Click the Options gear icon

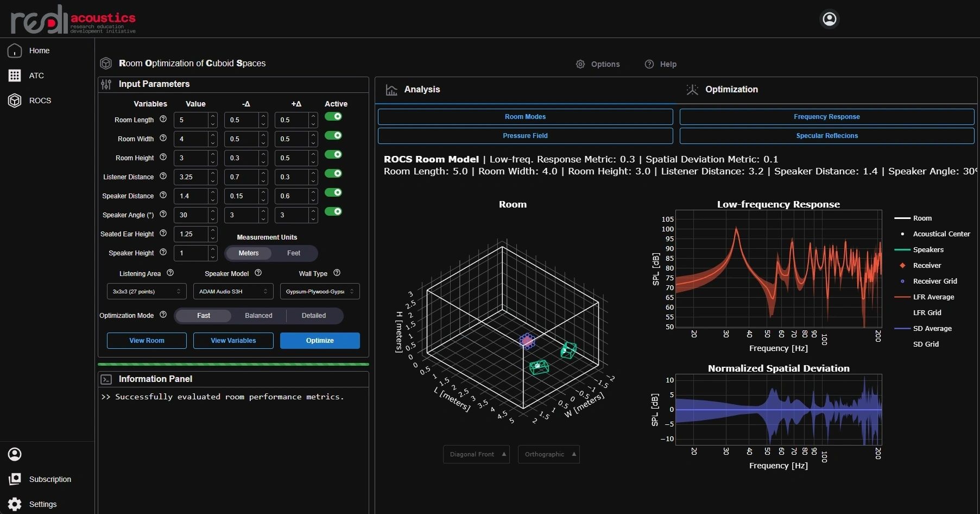coord(580,64)
